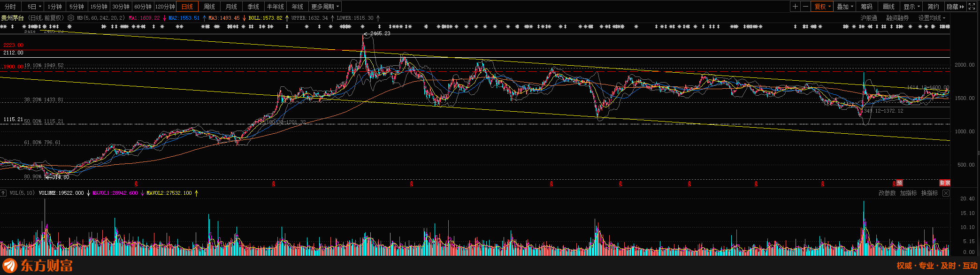Image resolution: width=980 pixels, height=275 pixels.
Task: Click MA1:1609.22 value label
Action: point(145,18)
